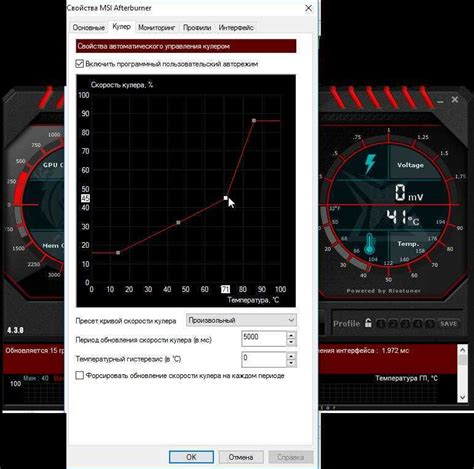
Task: Switch to the Мониторинг tab
Action: [x=157, y=28]
